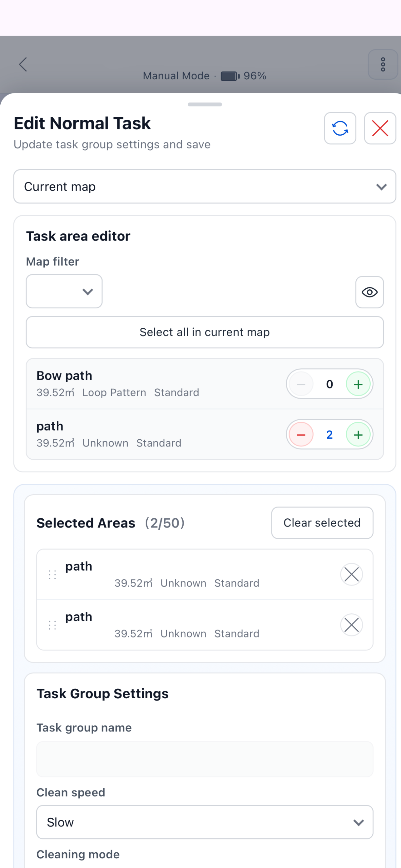The height and width of the screenshot is (868, 401).
Task: Expand the Current map dropdown
Action: point(205,187)
